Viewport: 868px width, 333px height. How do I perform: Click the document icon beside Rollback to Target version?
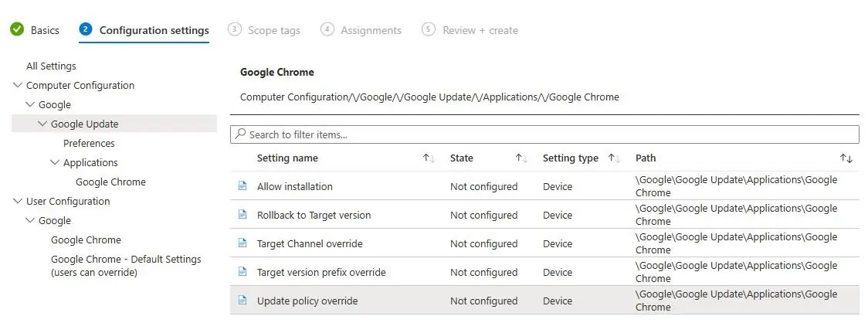click(242, 215)
